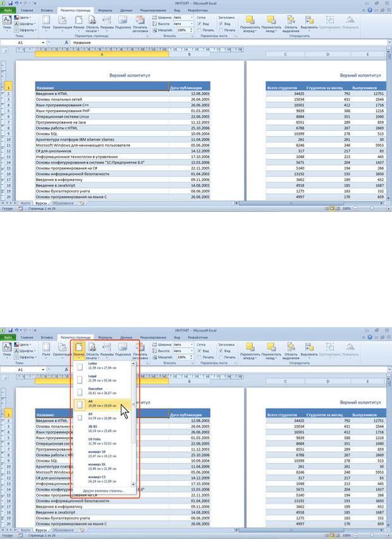The height and width of the screenshot is (539, 392).
Task: Toggle Заголовки Печать checkbox in upper Excel window
Action: tap(221, 30)
